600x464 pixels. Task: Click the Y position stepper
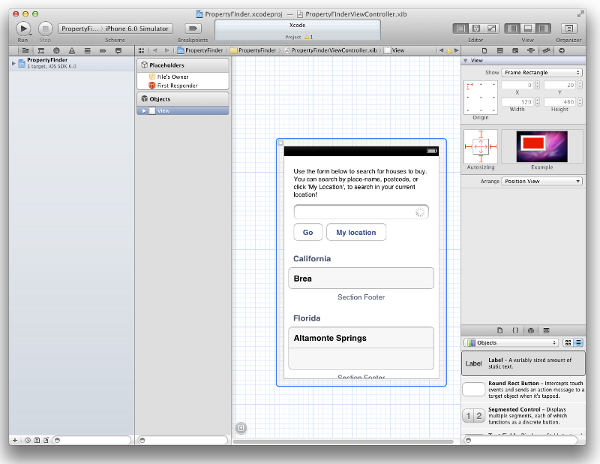(x=580, y=85)
